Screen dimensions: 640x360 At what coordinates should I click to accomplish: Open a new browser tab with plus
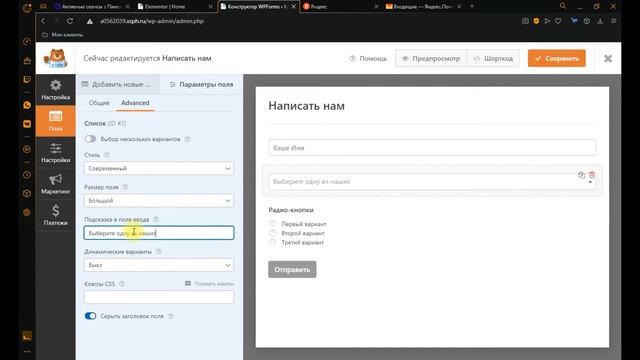point(472,6)
